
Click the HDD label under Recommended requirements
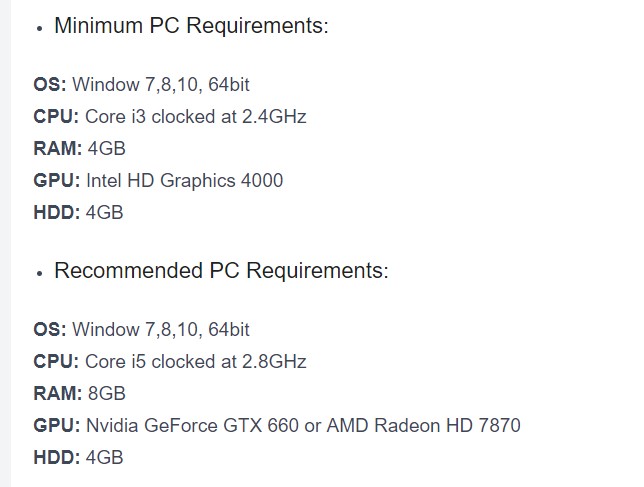(57, 457)
